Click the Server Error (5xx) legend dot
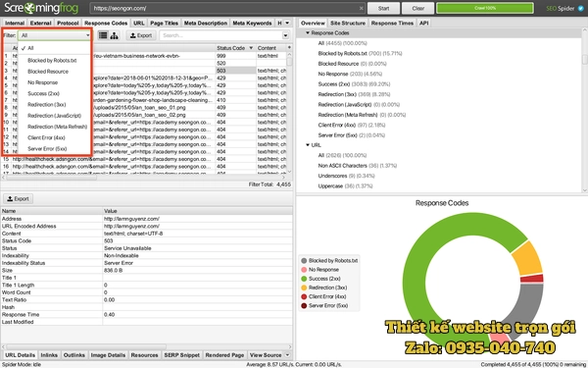 click(x=304, y=305)
